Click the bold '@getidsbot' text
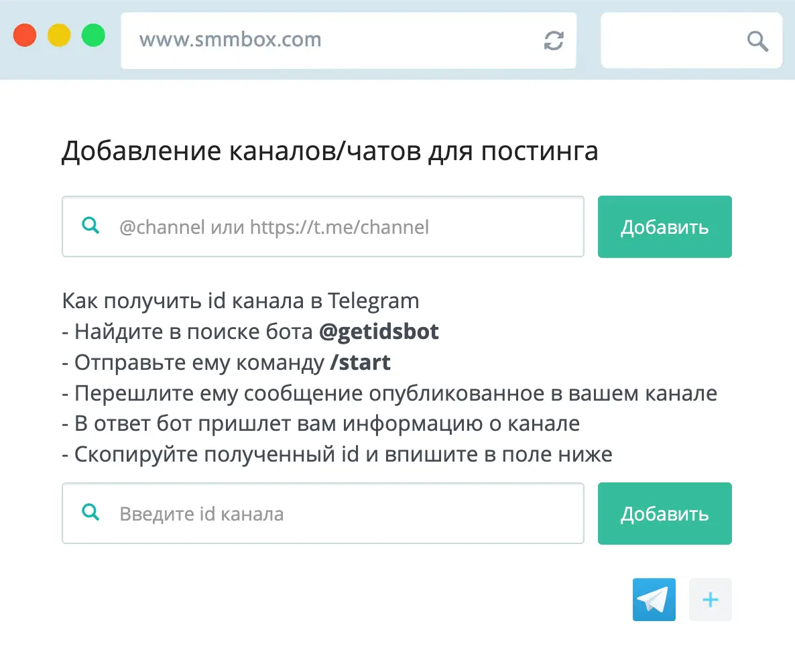 pyautogui.click(x=379, y=332)
